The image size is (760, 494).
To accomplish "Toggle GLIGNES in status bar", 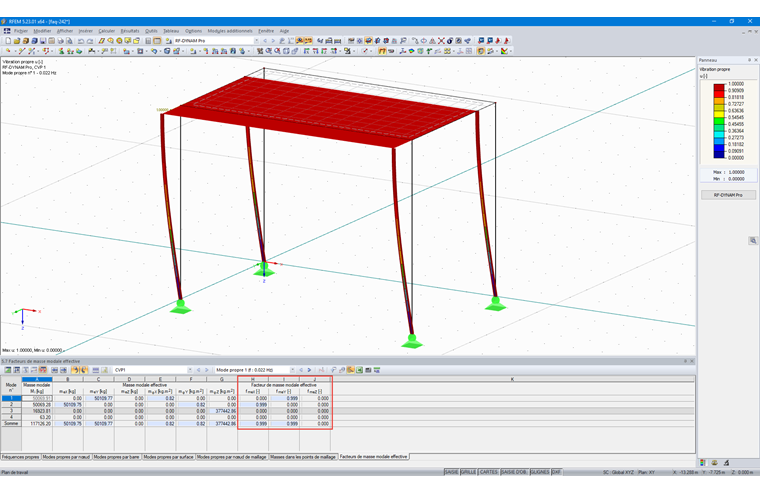I will (540, 472).
